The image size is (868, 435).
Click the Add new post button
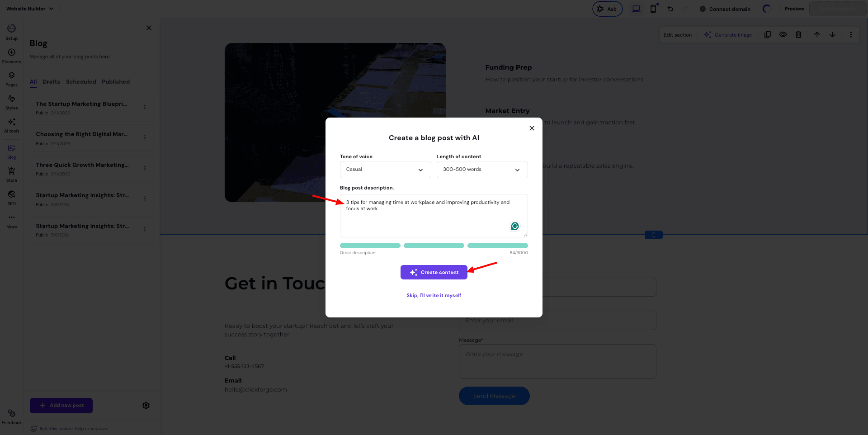pos(61,405)
